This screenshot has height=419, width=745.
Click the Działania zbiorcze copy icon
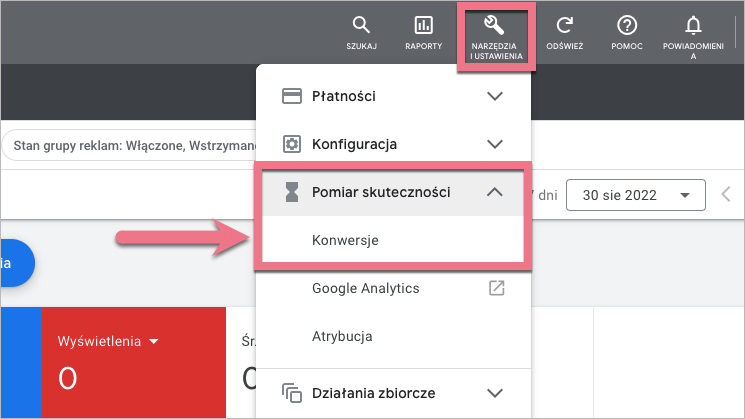coord(292,393)
